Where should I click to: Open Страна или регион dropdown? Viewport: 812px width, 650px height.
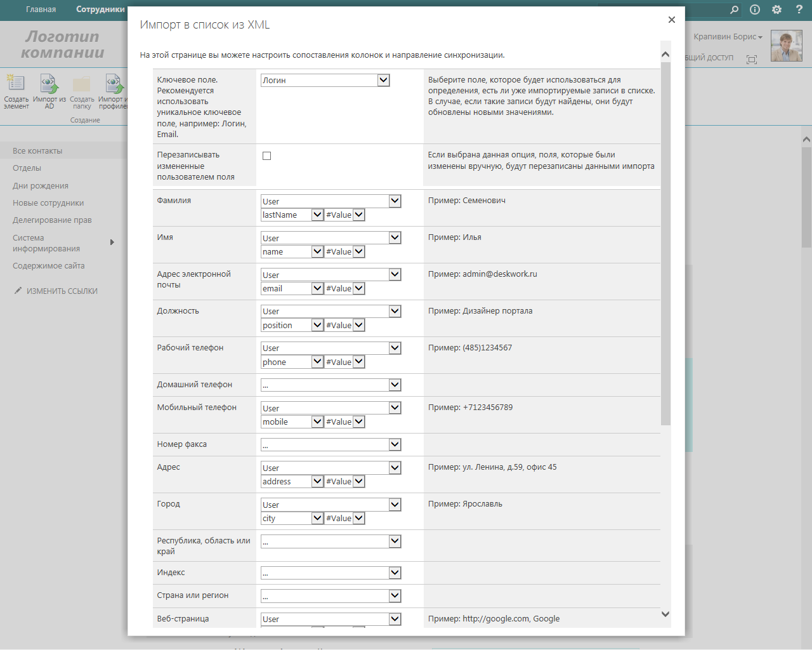click(331, 595)
